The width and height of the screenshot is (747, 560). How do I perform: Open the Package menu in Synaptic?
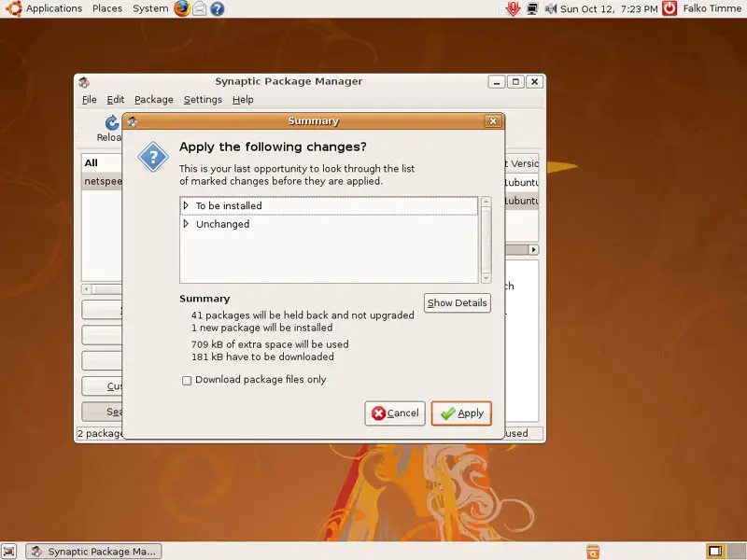coord(154,100)
